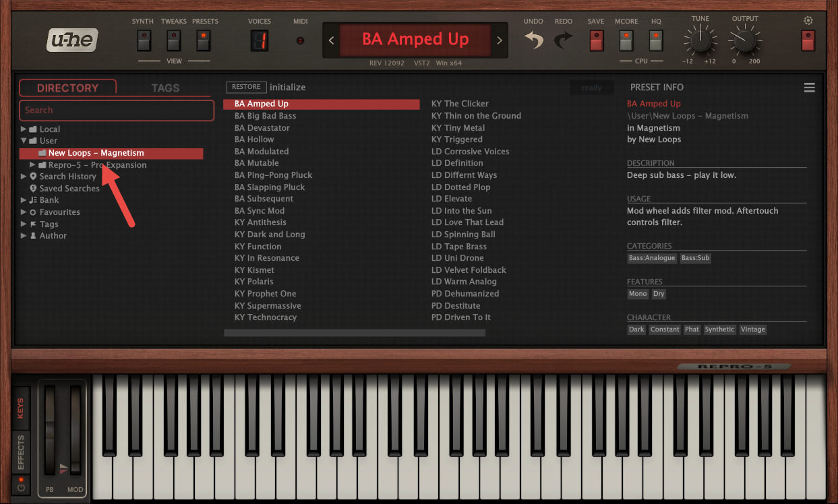838x504 pixels.
Task: Open the preset info hamburger menu
Action: (809, 88)
